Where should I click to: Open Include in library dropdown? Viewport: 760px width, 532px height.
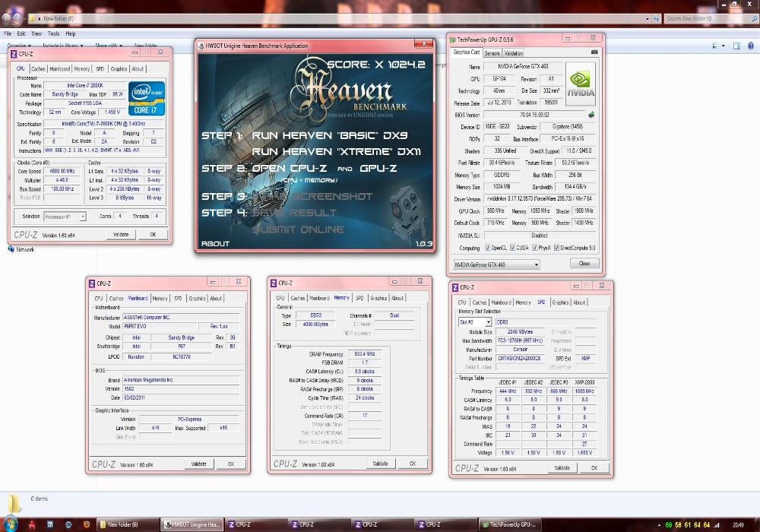[62, 46]
